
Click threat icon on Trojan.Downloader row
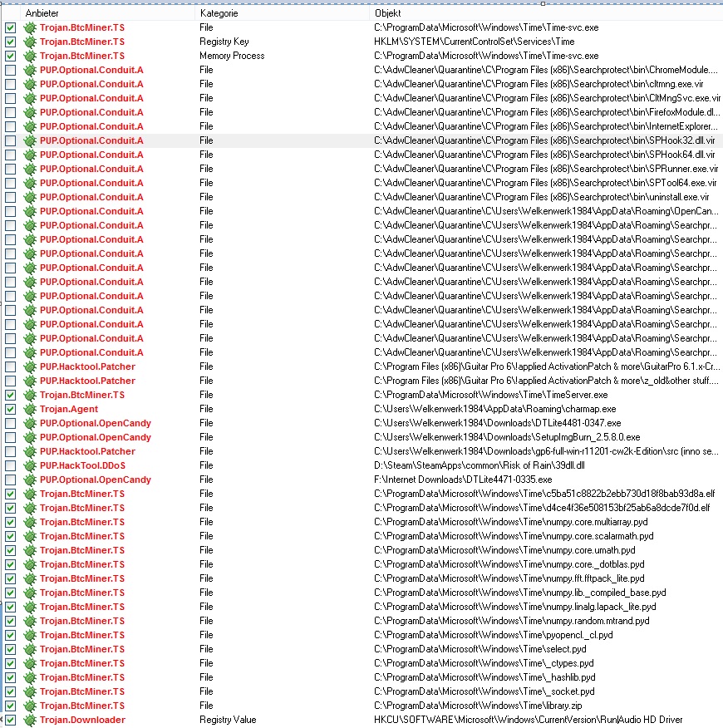pos(30,720)
